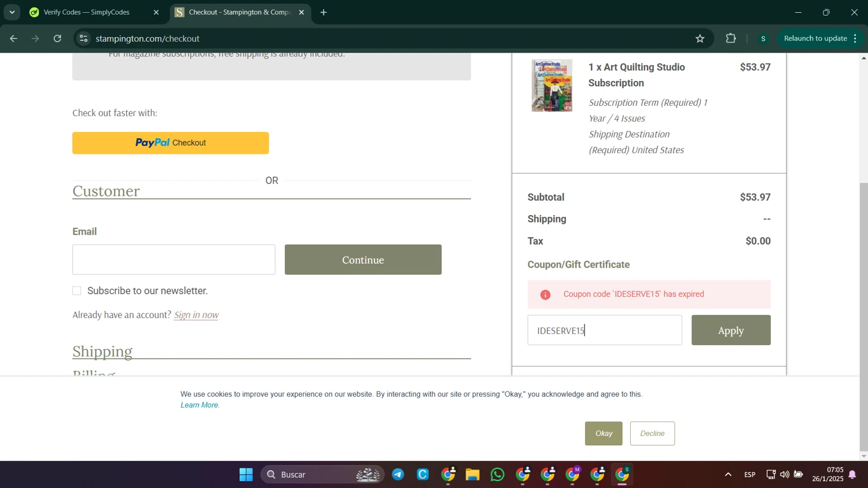The image size is (868, 488).
Task: Open Chrome with M profile badge
Action: click(x=573, y=475)
